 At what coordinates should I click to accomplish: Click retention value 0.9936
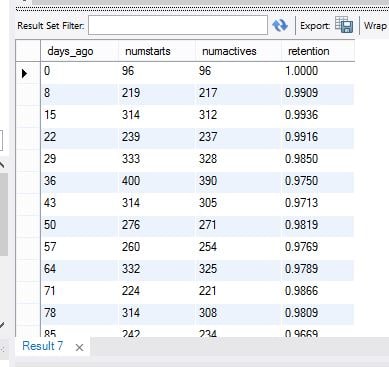coord(317,115)
